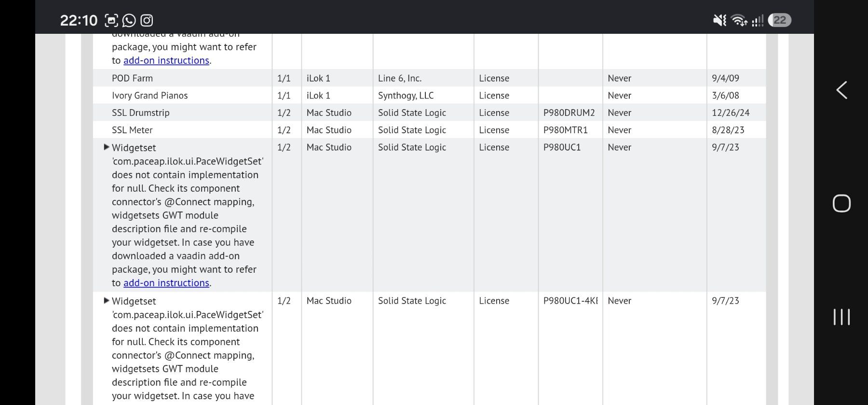Click Solid State Logic in P980UC1-4K row
The height and width of the screenshot is (405, 868).
pyautogui.click(x=412, y=301)
